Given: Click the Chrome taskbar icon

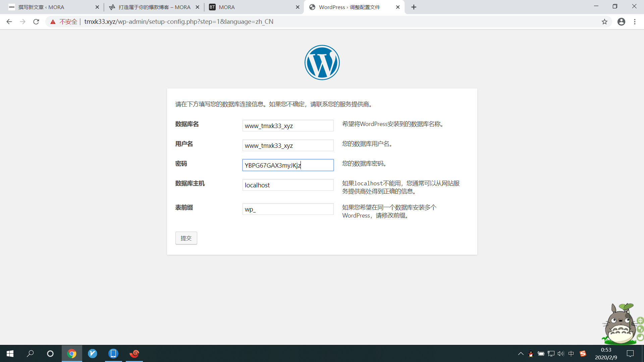Looking at the screenshot, I should tap(72, 354).
